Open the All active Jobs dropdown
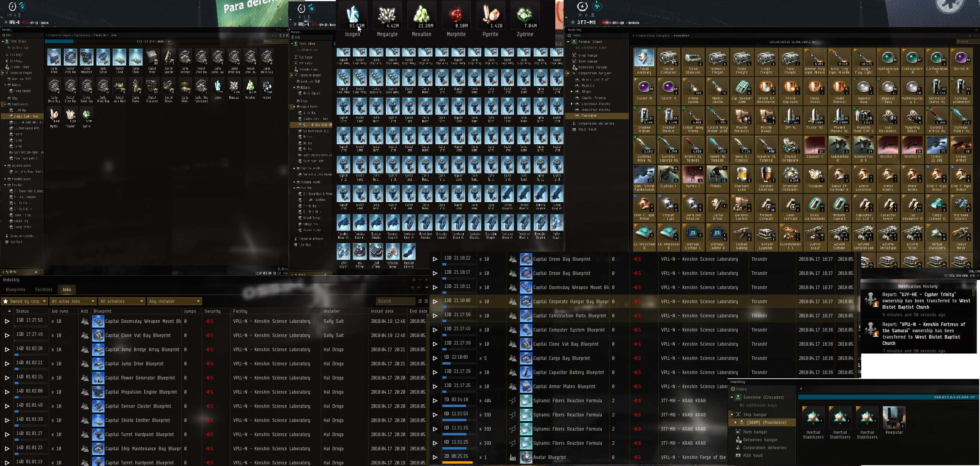Screen dimensions: 980x466 pyautogui.click(x=73, y=301)
